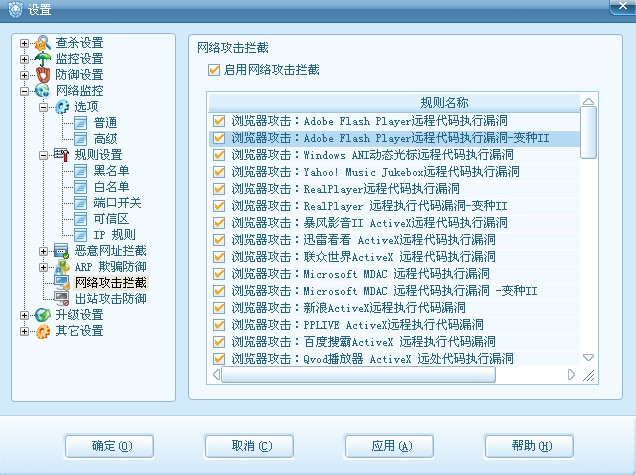
Task: Click the IP 规则 page icon
Action: pos(80,235)
